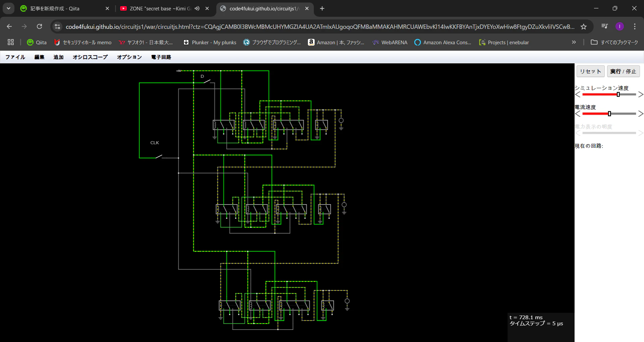View site information icon in the address bar
Viewport: 644px width, 342px height.
click(57, 26)
